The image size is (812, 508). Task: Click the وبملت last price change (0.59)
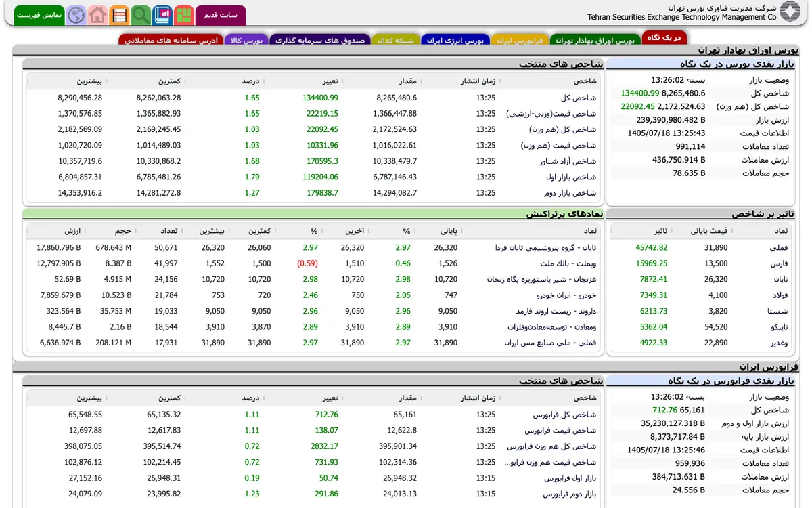pos(307,263)
